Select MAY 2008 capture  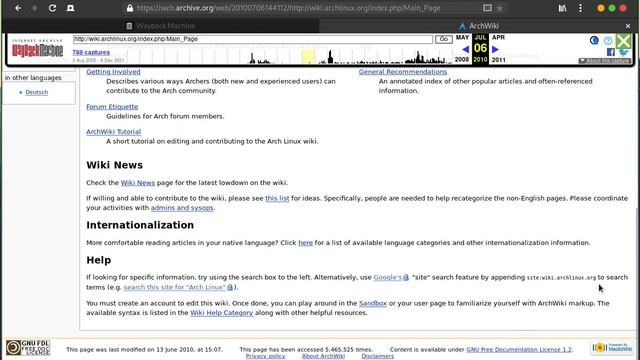click(x=462, y=48)
